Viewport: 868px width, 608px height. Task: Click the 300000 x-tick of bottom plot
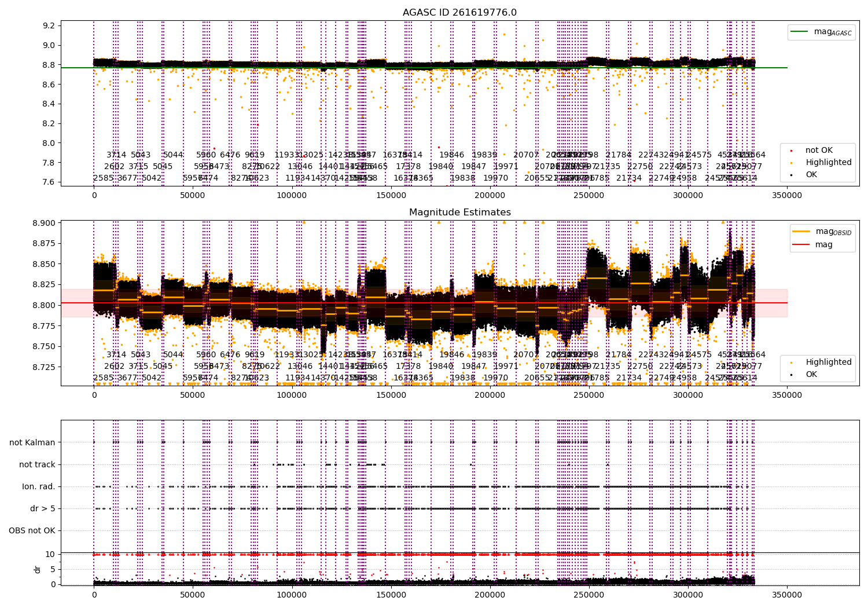click(688, 595)
